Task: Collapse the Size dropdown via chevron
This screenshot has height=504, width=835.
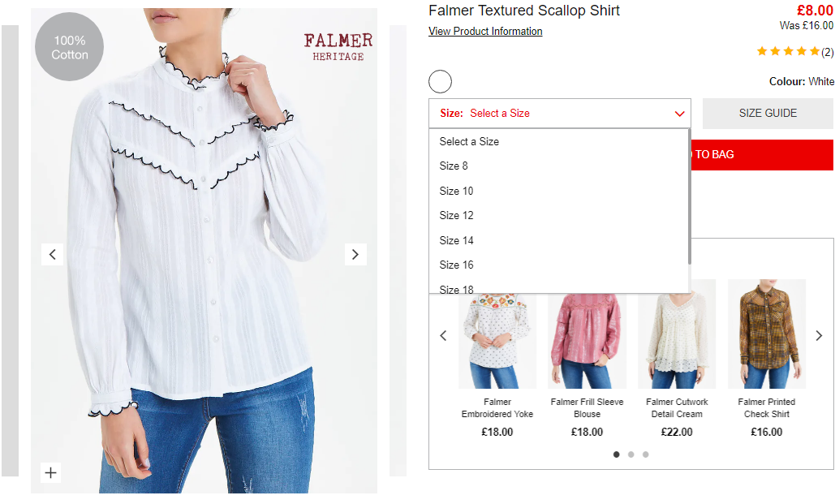Action: click(679, 114)
